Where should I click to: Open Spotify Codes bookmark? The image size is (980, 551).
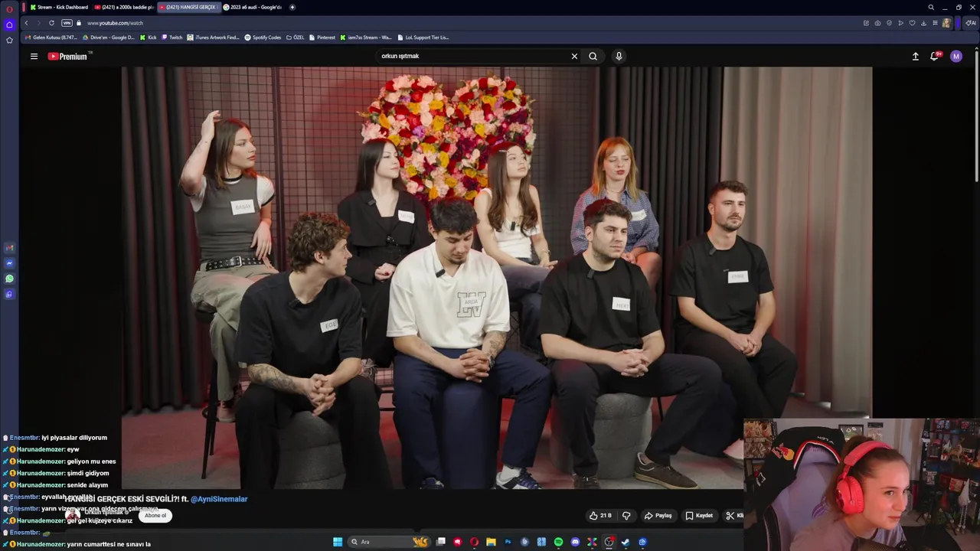point(263,37)
